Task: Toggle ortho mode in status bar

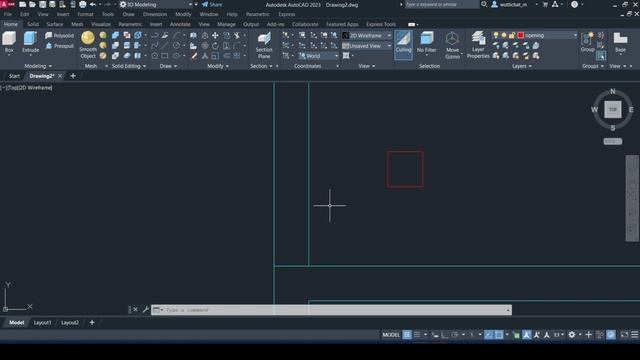Action: click(444, 335)
